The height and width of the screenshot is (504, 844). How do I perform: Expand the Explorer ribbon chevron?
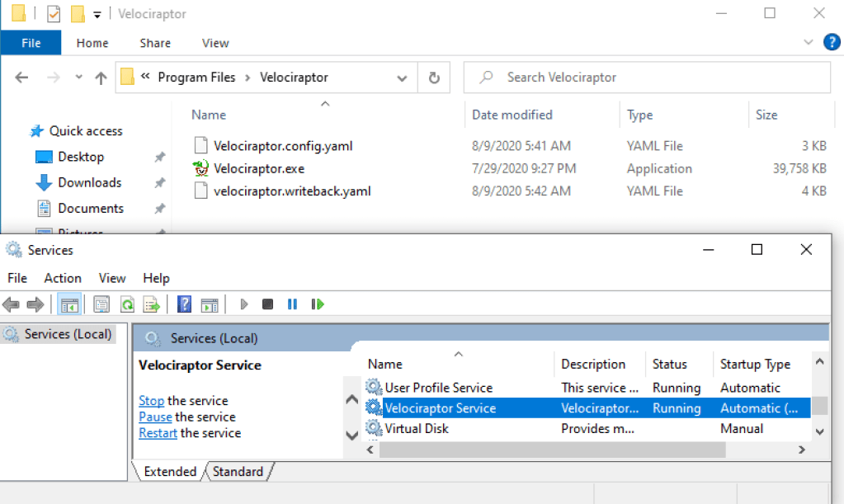808,43
